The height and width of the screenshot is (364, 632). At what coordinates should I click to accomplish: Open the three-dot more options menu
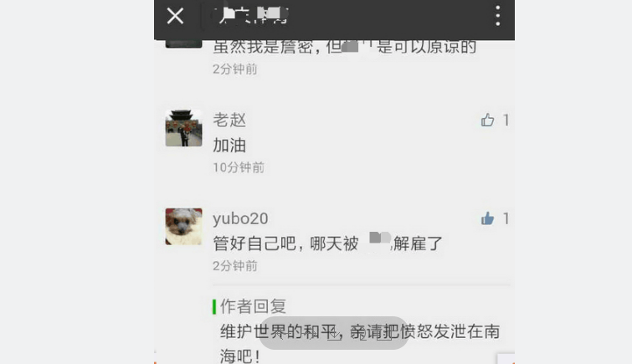point(498,16)
